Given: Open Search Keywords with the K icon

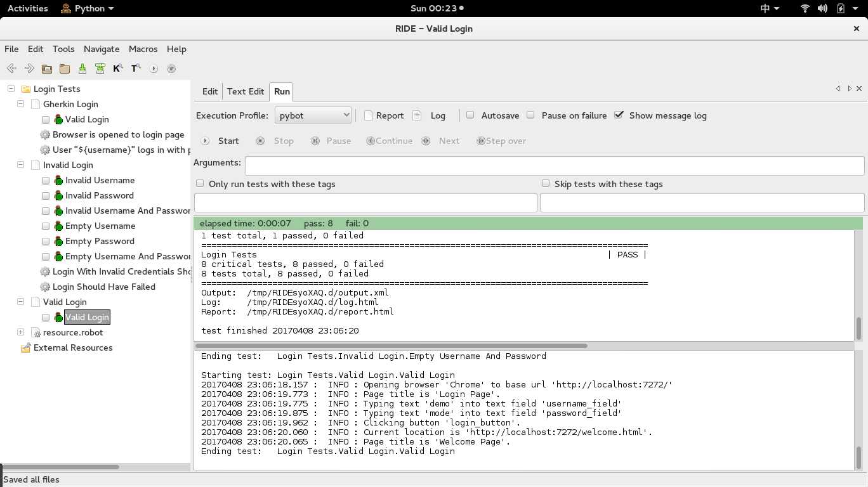Looking at the screenshot, I should point(118,68).
